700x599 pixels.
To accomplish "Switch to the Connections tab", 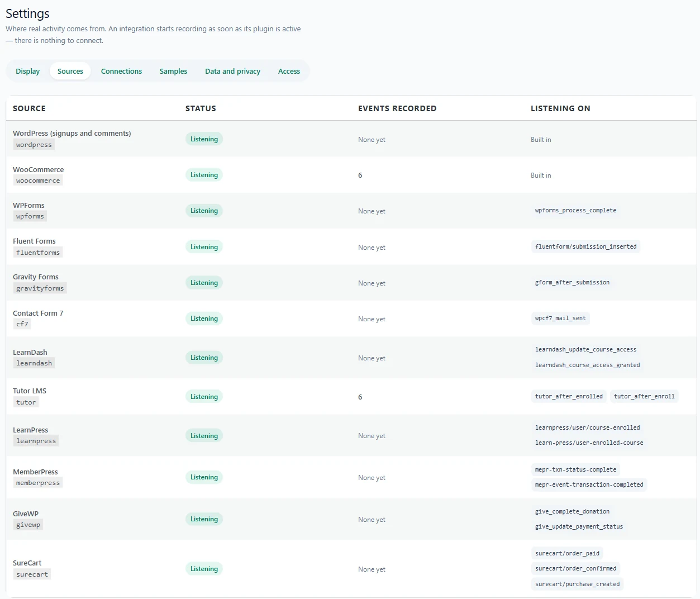I will 121,71.
